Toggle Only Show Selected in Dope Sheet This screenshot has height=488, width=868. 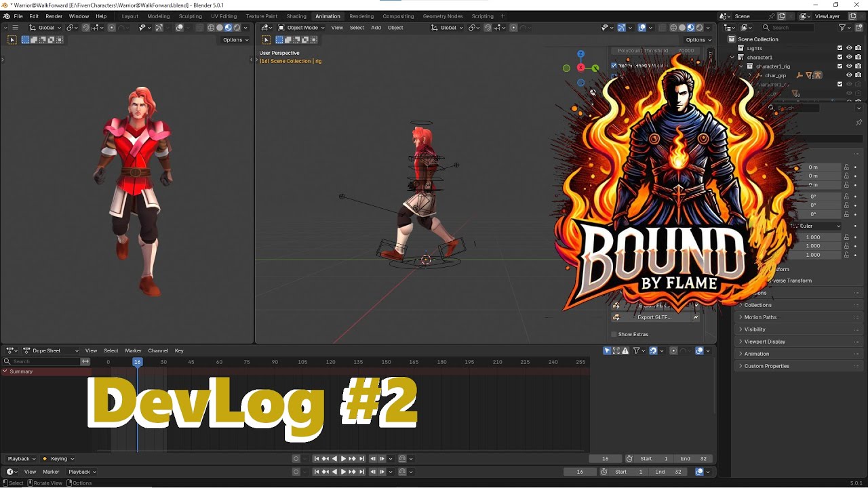[607, 350]
